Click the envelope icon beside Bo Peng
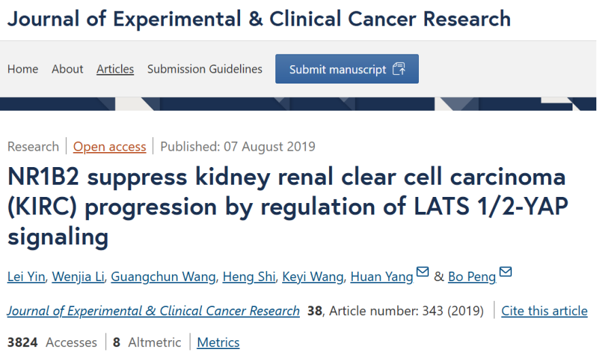Image resolution: width=597 pixels, height=364 pixels. point(505,272)
